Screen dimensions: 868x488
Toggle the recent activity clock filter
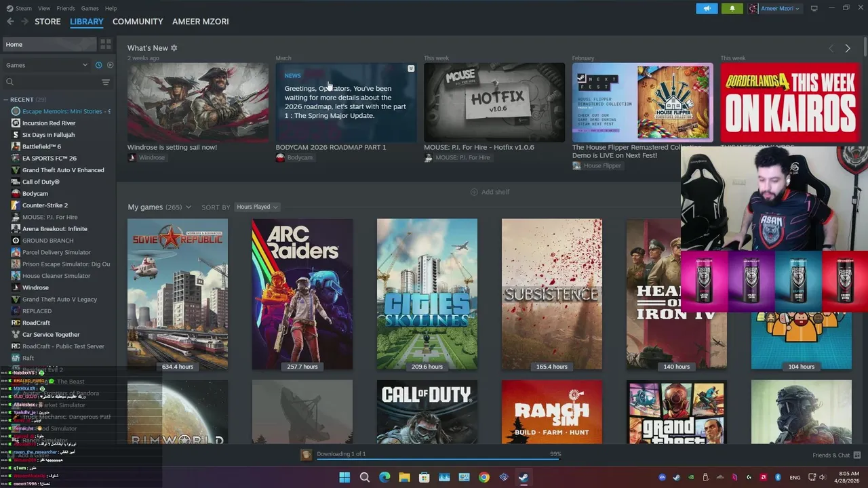click(x=98, y=65)
